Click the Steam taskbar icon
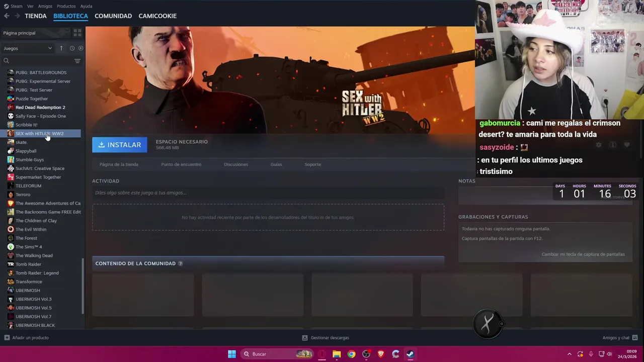The image size is (644, 362). pyautogui.click(x=410, y=354)
